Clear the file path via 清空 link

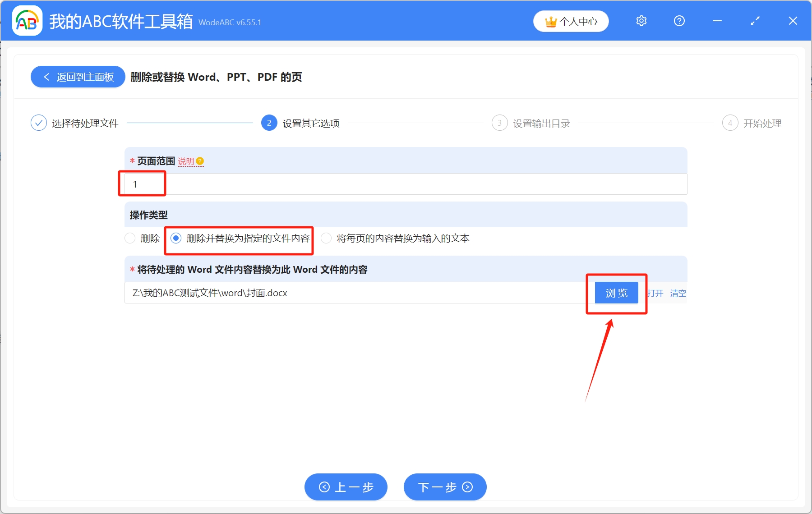click(678, 293)
